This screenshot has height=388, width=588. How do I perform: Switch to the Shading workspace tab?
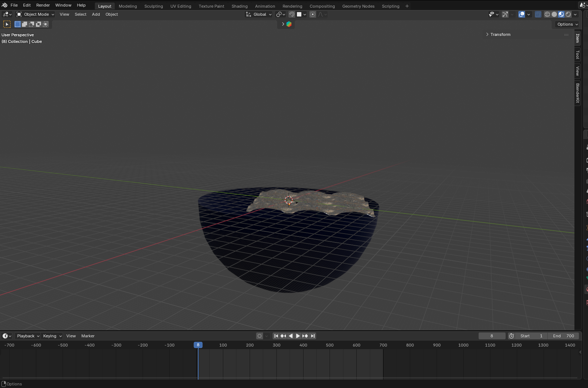coord(239,6)
